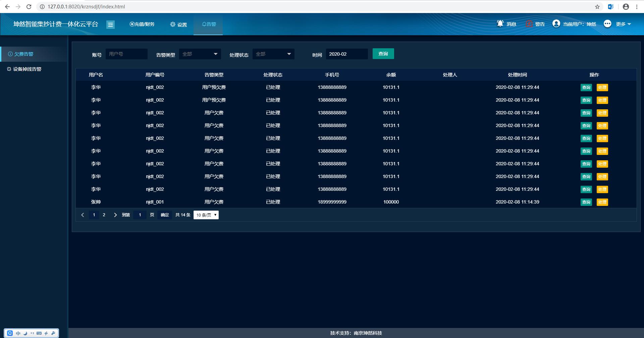The height and width of the screenshot is (338, 644).
Task: Click 处理 button for user 张帅
Action: (x=602, y=202)
